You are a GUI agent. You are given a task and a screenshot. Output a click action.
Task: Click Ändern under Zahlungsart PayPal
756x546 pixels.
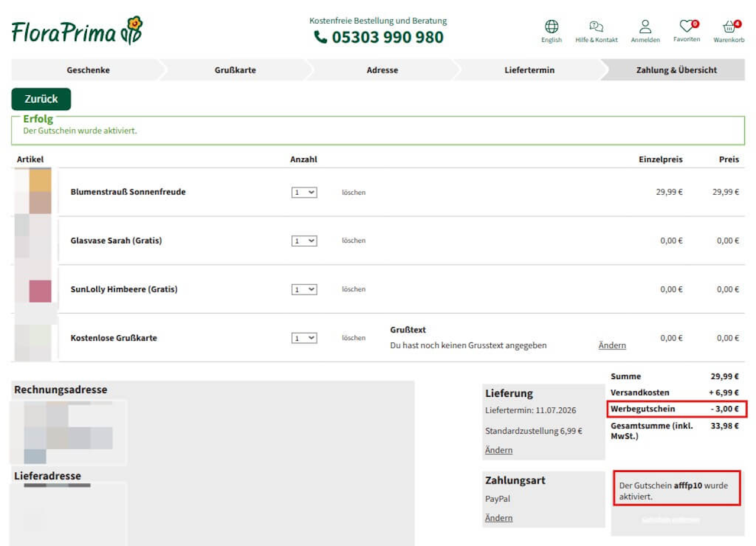(498, 518)
